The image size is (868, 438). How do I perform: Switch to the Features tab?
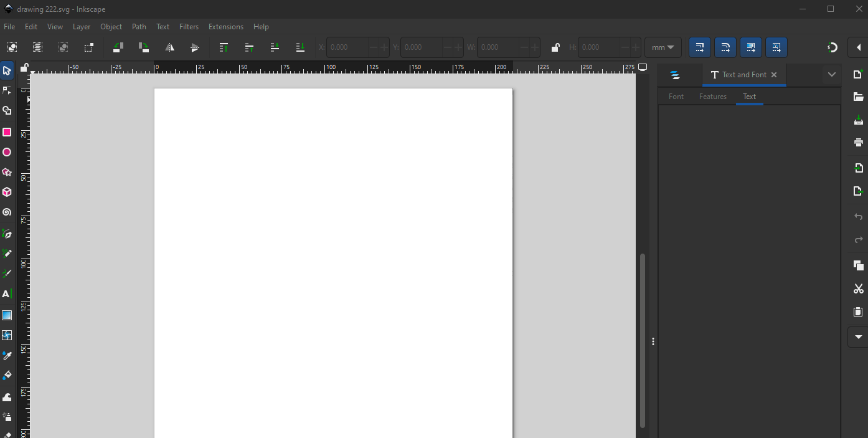(712, 97)
